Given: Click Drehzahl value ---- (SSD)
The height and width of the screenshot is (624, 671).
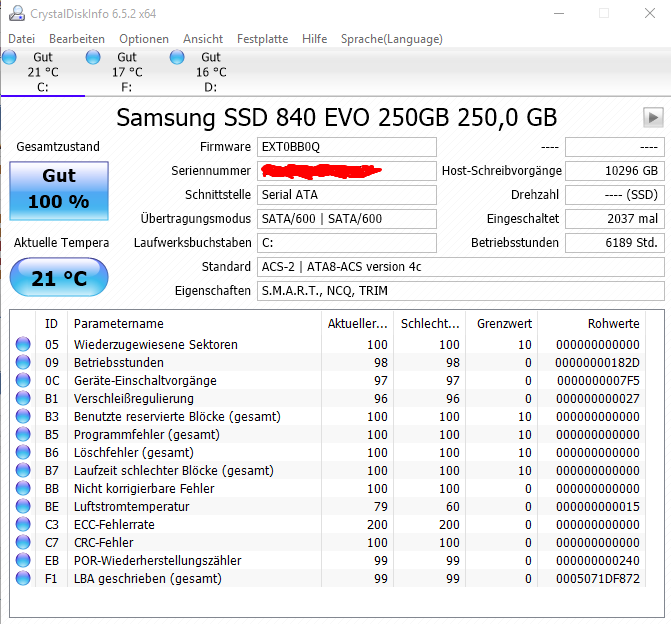Looking at the screenshot, I should pos(615,195).
